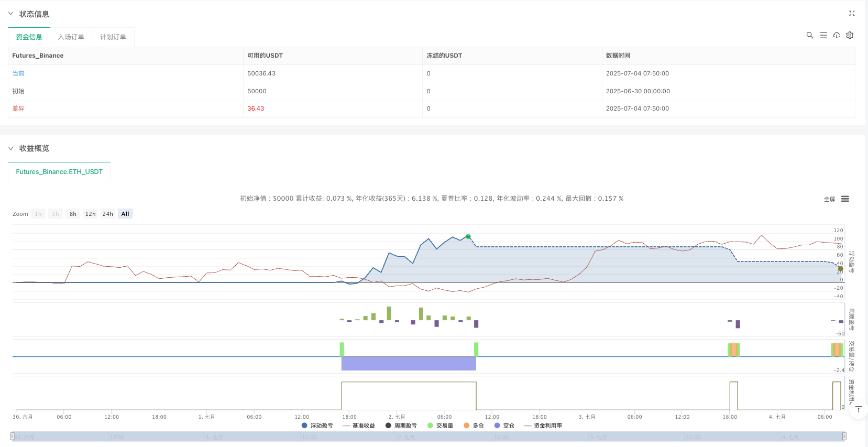Hide the 资金利用率 legend series
The height and width of the screenshot is (447, 868).
point(543,426)
